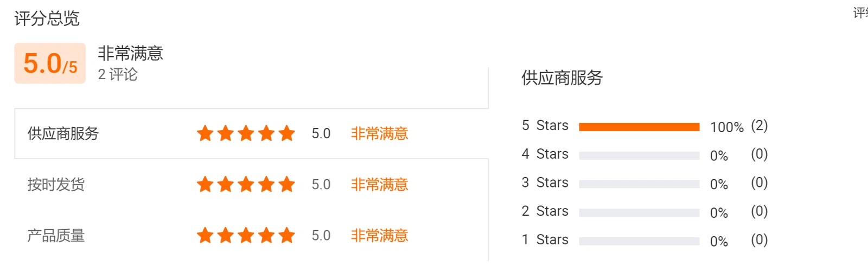Click fifth star in 按时发货 rating row

pyautogui.click(x=287, y=185)
